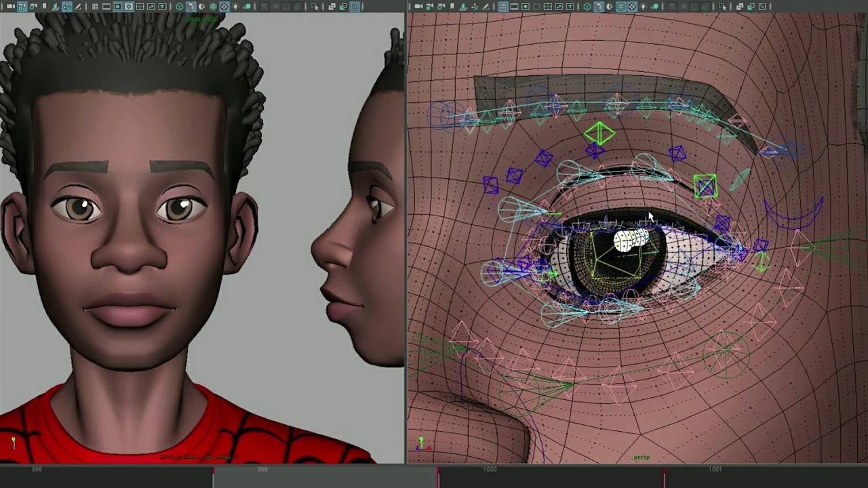The width and height of the screenshot is (868, 488).
Task: Toggle Textured display in left viewport toolbar
Action: click(224, 7)
